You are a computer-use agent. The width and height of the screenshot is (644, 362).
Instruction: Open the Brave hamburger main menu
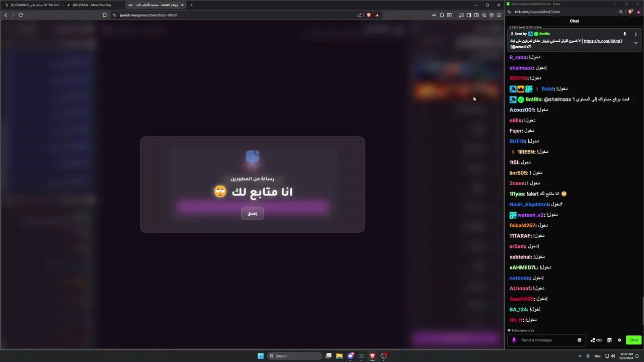499,15
